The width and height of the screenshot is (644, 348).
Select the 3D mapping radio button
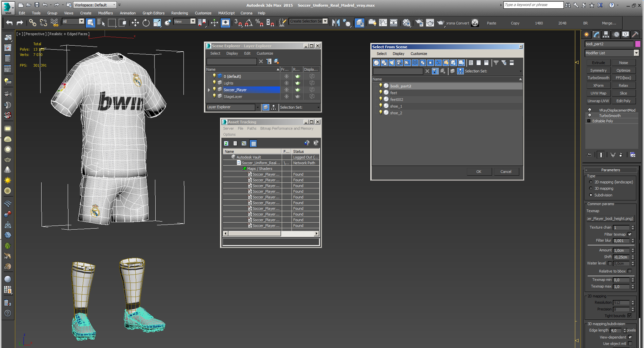point(591,188)
